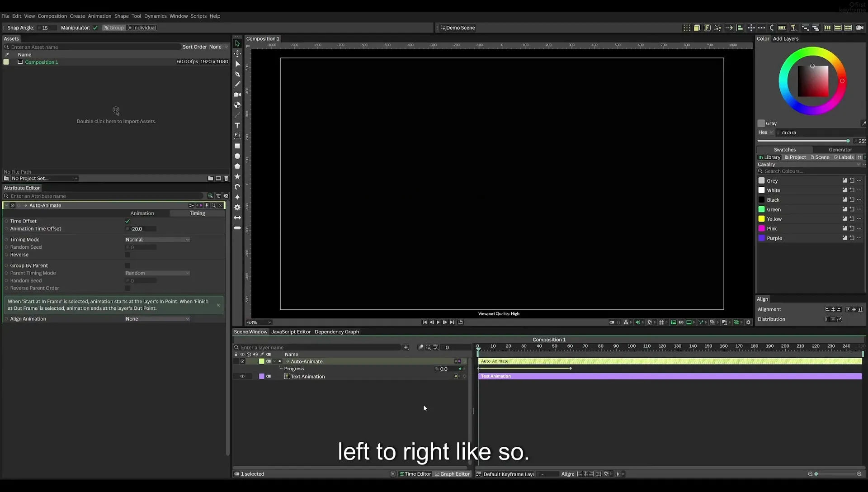The height and width of the screenshot is (492, 868).
Task: Toggle the Manipulator checkmark
Action: tap(95, 28)
